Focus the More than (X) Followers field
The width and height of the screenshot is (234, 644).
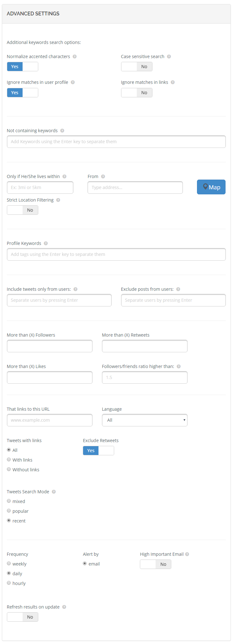[x=50, y=346]
